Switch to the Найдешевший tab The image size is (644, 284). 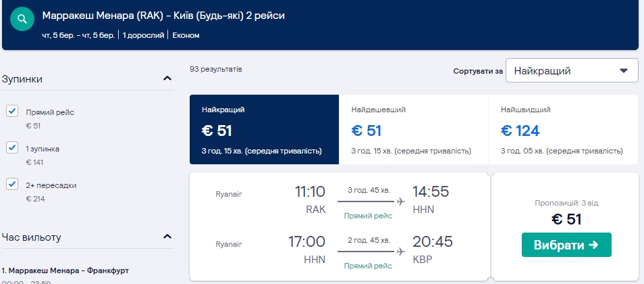click(413, 130)
